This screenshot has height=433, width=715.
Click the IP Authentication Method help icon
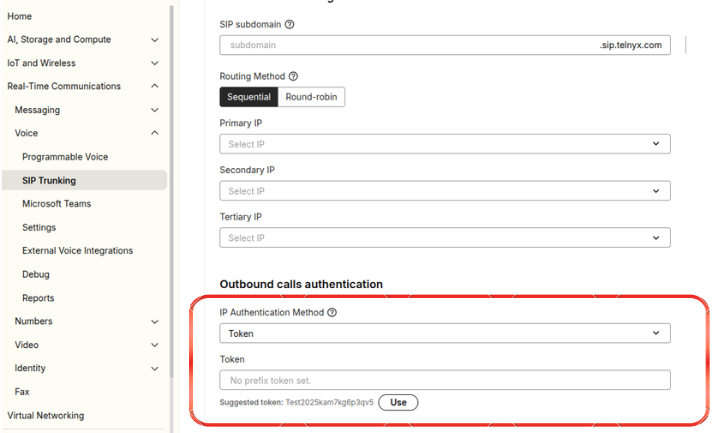(x=332, y=313)
